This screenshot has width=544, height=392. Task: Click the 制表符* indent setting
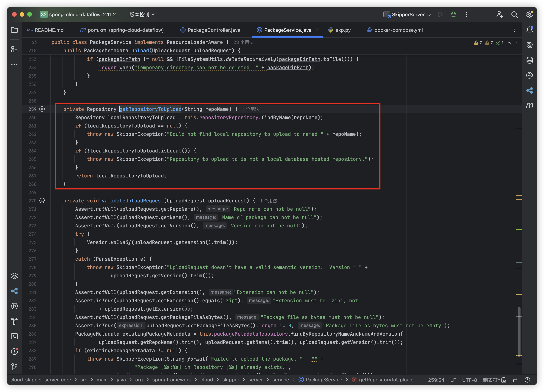(492, 380)
